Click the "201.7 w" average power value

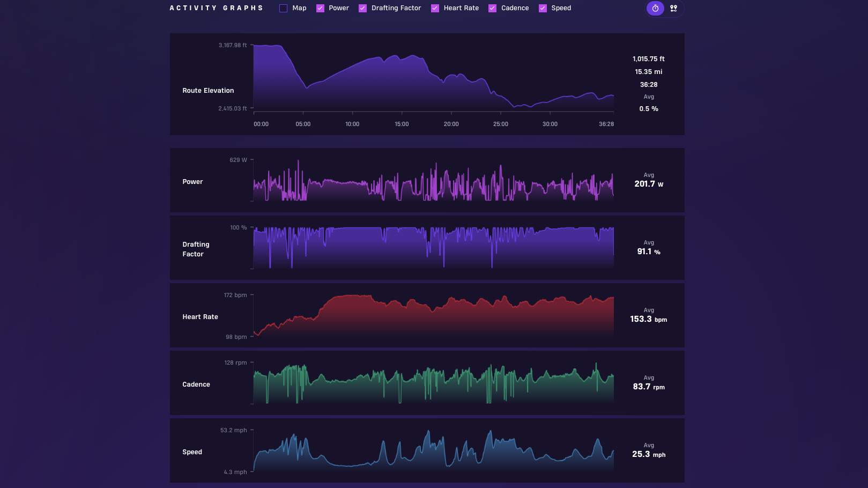point(649,184)
